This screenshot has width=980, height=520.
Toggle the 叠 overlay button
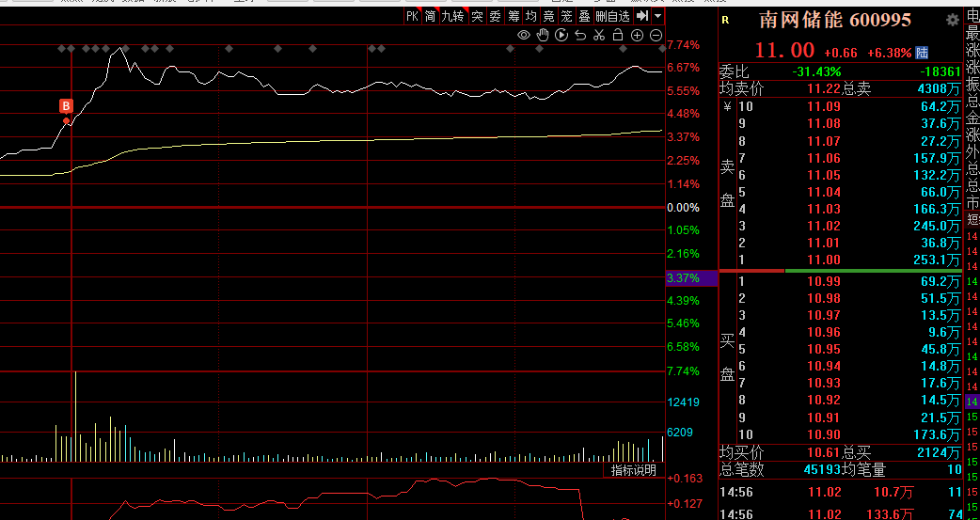pos(584,16)
